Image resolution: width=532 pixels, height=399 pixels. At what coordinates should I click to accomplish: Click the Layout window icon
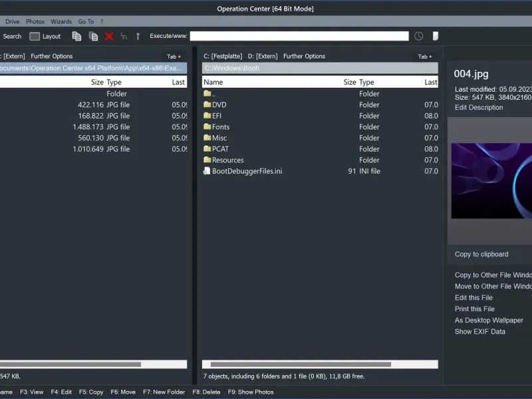click(35, 37)
